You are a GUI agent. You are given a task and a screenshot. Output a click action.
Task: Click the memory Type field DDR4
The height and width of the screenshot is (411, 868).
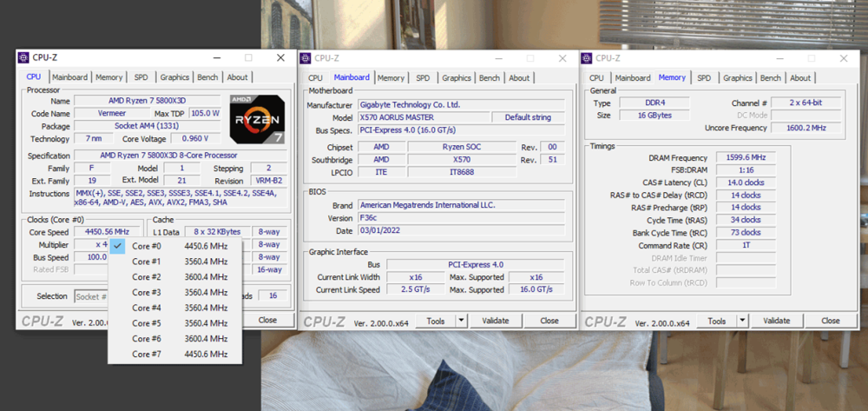click(654, 103)
